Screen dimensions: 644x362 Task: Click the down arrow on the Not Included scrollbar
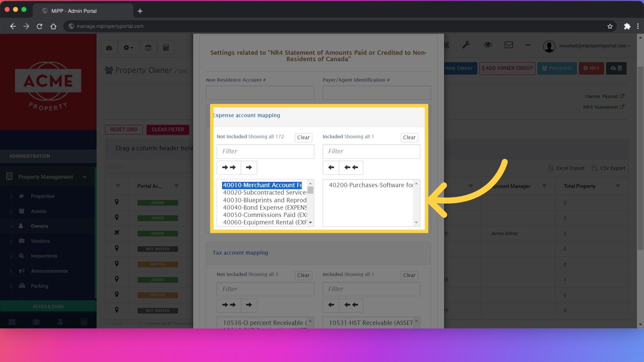click(310, 222)
